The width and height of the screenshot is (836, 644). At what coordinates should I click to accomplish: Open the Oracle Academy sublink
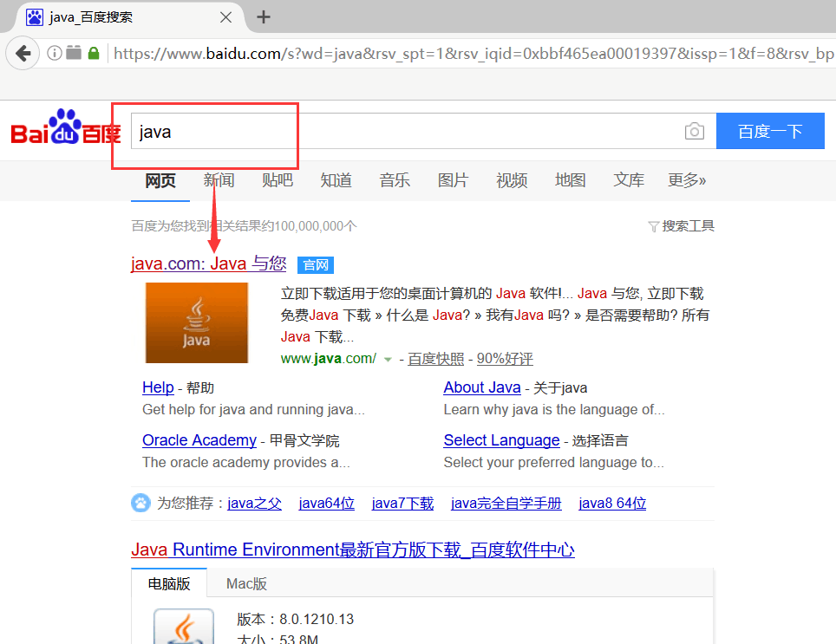tap(199, 440)
